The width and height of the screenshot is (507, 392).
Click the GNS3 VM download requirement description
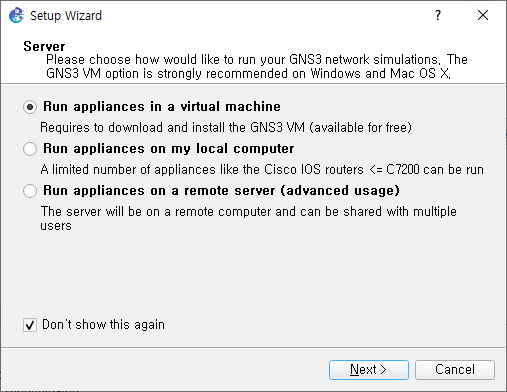click(226, 127)
